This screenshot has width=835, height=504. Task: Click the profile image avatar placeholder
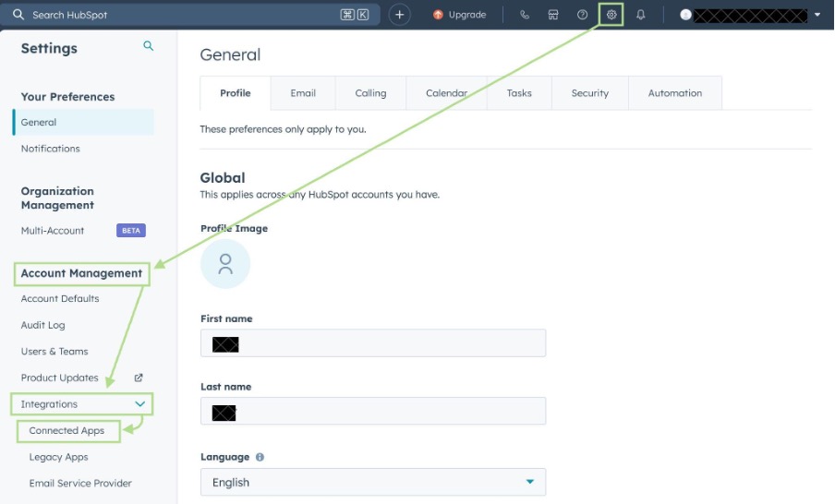(225, 265)
